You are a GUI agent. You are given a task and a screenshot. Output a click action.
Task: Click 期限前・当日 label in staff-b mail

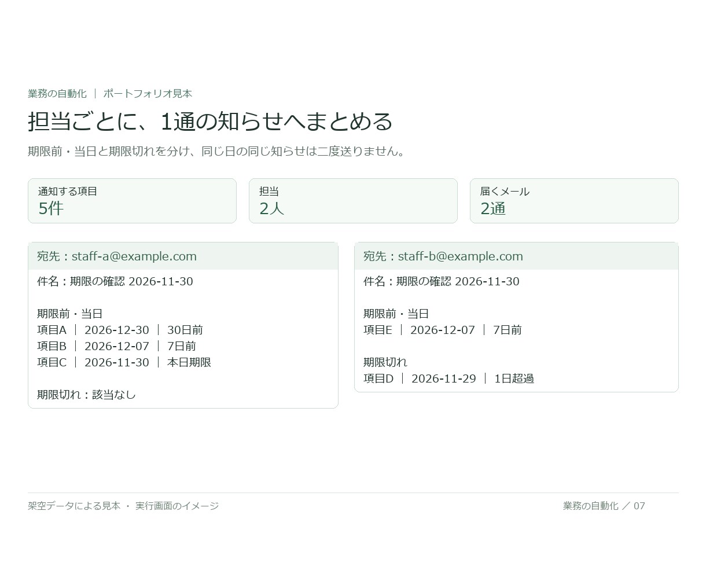[396, 314]
